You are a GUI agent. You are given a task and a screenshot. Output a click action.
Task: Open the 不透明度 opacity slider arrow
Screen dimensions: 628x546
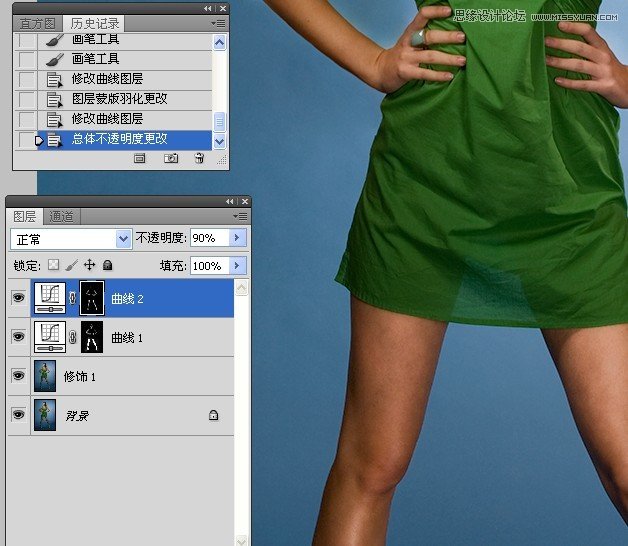pyautogui.click(x=237, y=238)
